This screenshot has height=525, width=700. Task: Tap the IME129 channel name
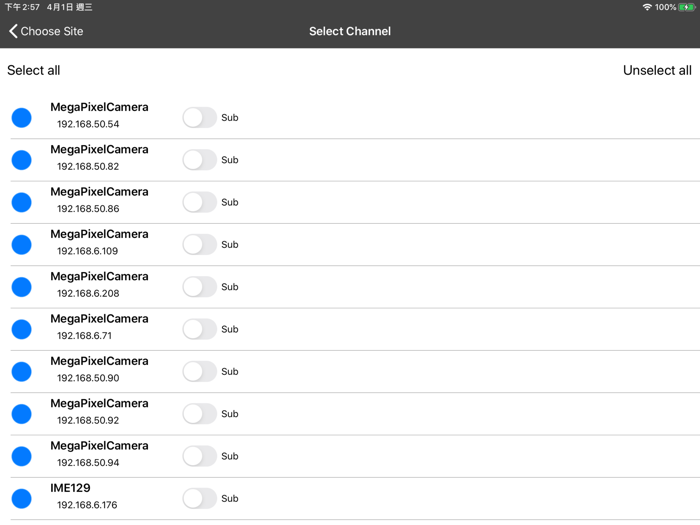point(70,488)
